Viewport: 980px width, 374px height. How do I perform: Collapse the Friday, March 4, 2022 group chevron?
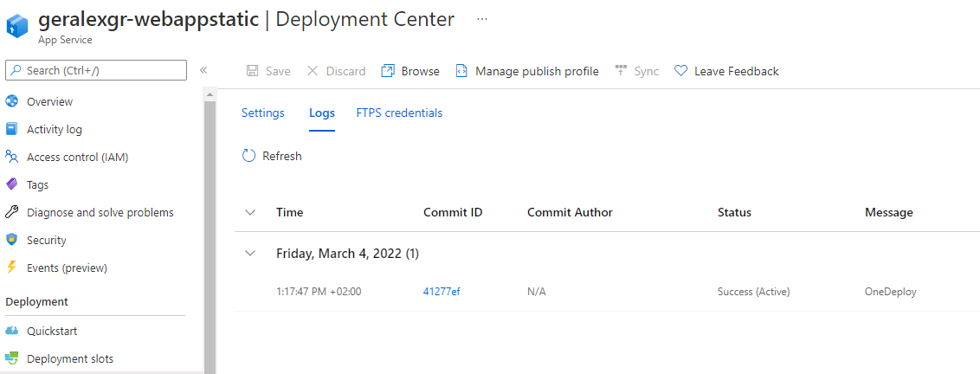[x=250, y=254]
